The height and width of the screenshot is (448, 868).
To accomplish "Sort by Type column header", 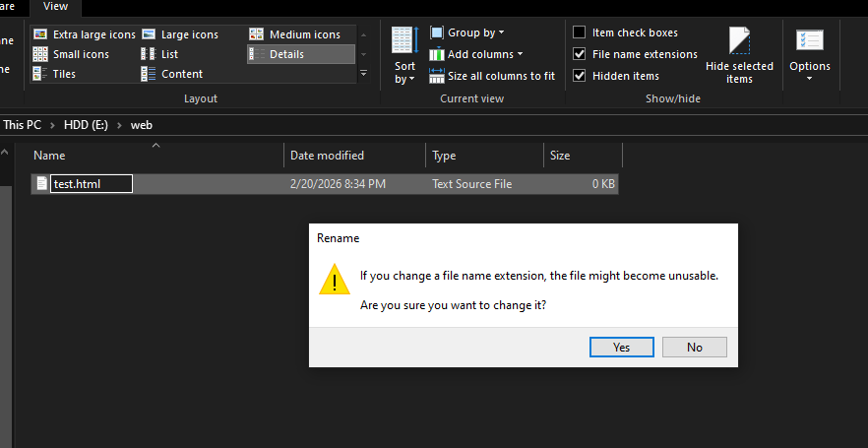I will [x=485, y=156].
